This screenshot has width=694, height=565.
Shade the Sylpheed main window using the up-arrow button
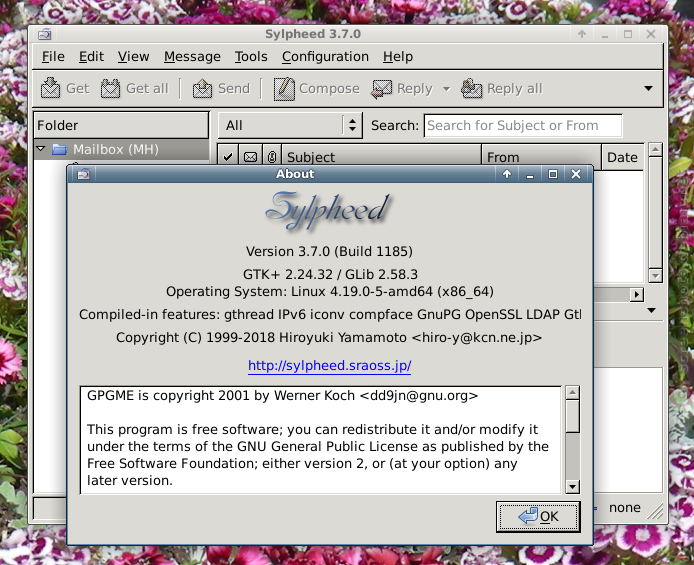(582, 34)
